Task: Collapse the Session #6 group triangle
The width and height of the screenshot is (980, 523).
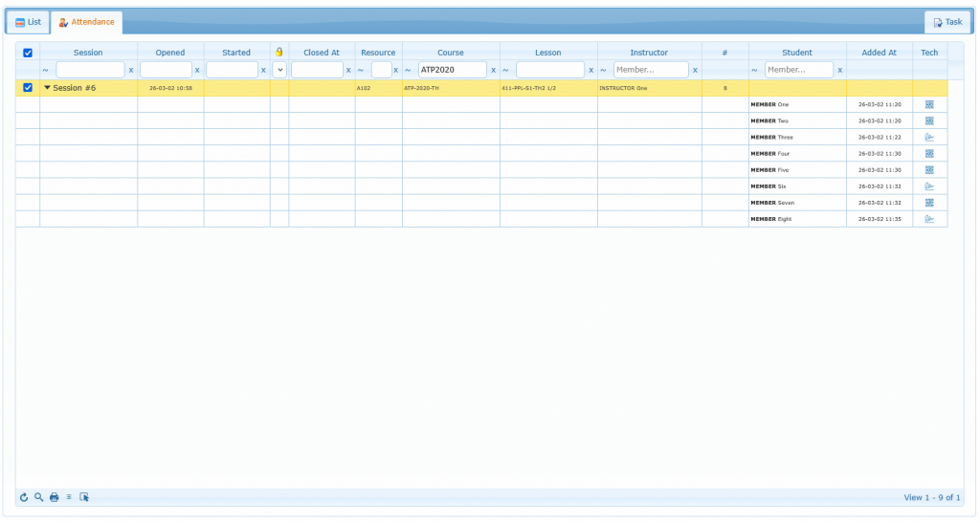Action: (x=48, y=88)
